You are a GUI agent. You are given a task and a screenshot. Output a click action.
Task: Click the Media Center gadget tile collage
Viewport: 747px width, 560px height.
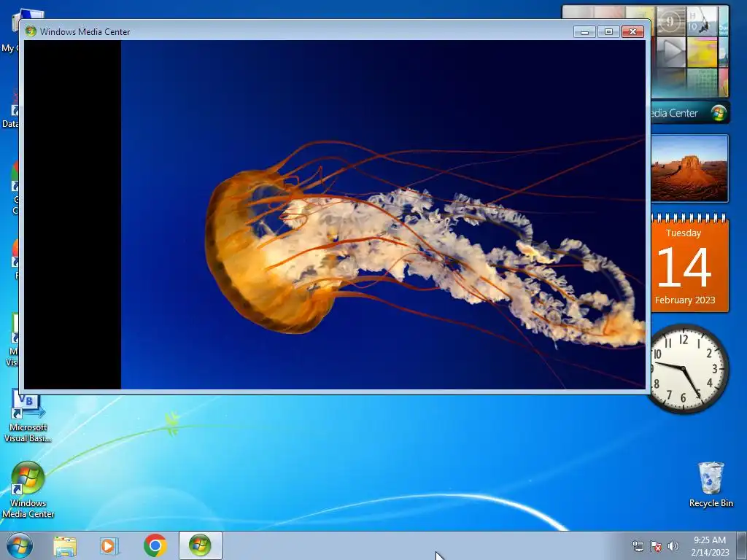coord(690,52)
